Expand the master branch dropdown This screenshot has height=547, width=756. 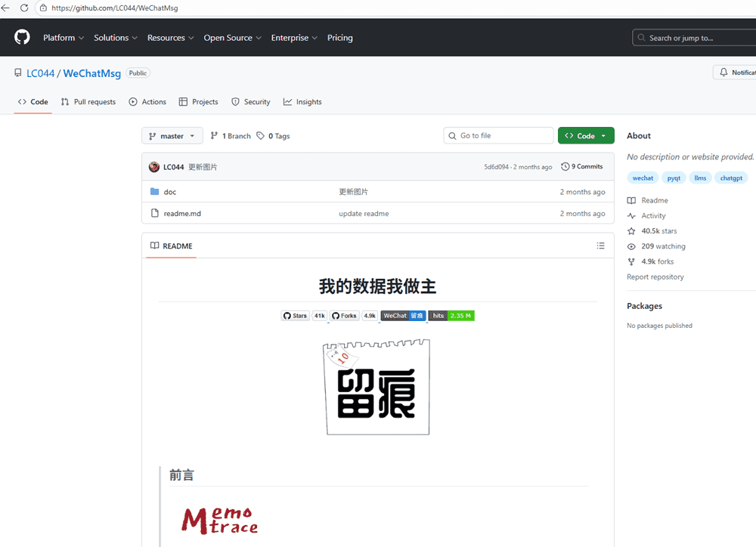(172, 136)
